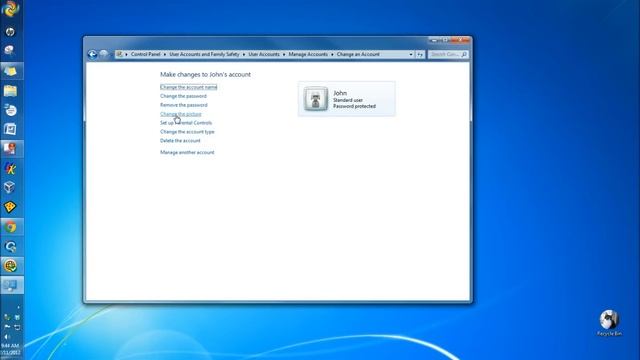Expand arrow after Manage Accounts breadcrumb
This screenshot has width=640, height=360.
[332, 54]
